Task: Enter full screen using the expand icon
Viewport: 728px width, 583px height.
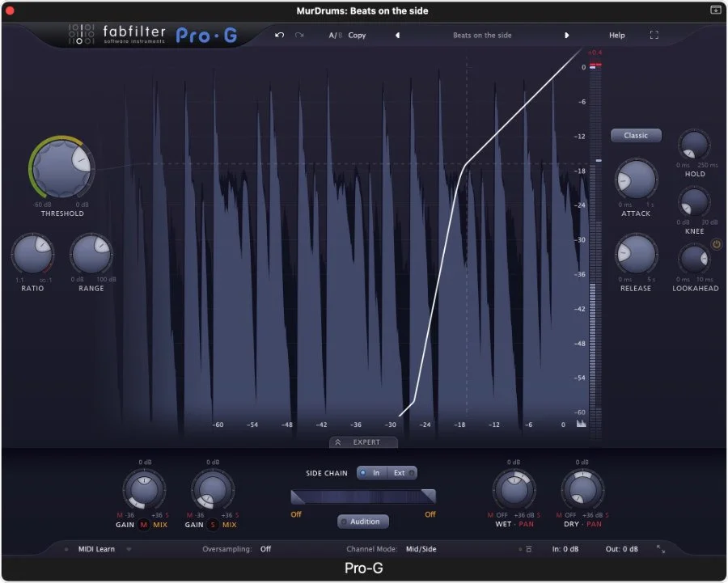Action: pos(654,35)
